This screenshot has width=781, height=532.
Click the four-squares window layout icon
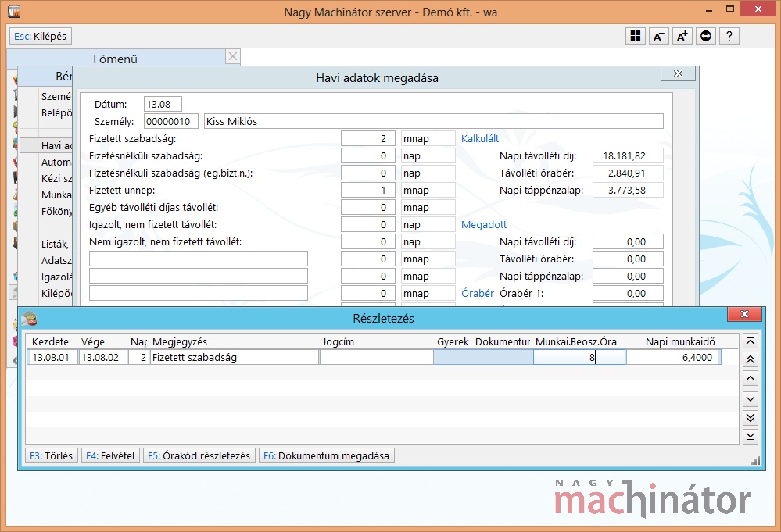(x=636, y=36)
